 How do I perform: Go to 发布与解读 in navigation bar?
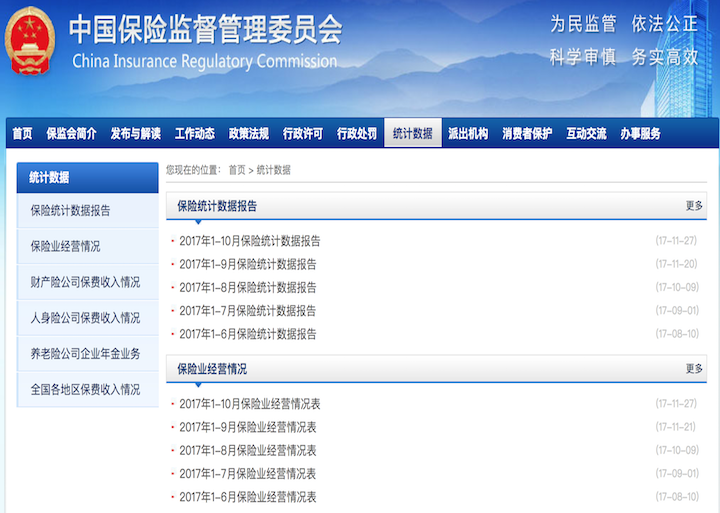pos(135,134)
